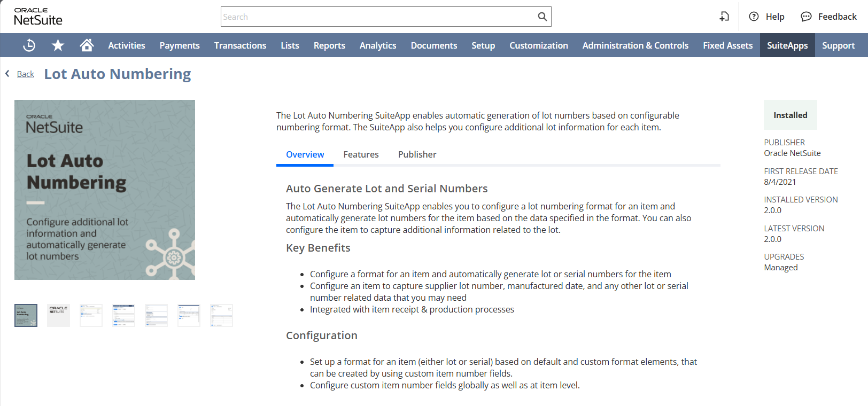Expand the Administration & Controls menu
The image size is (868, 406).
point(635,45)
